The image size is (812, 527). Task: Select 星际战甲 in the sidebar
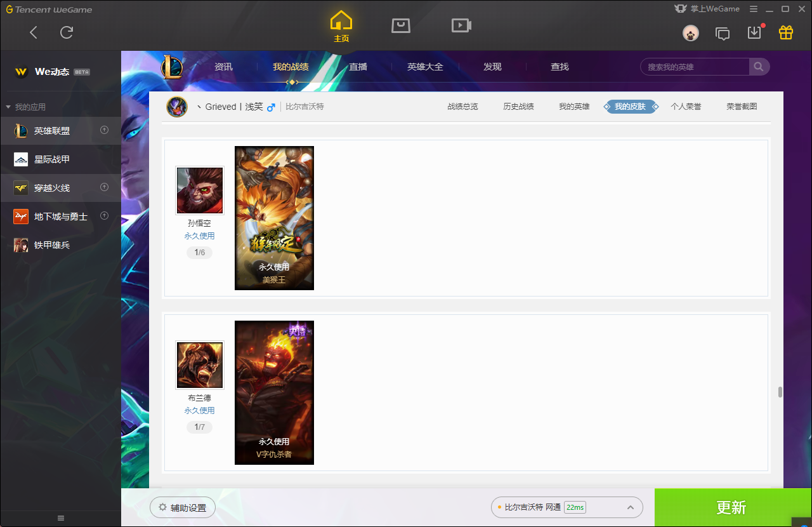point(60,159)
